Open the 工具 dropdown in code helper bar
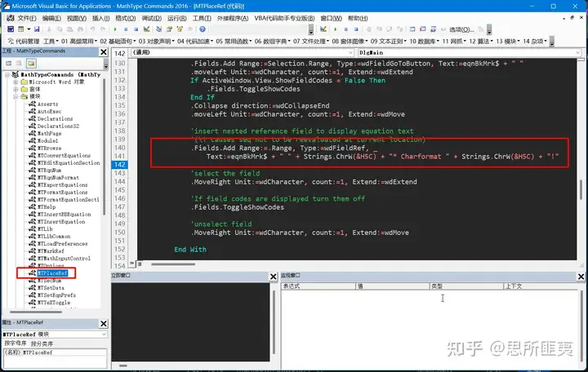 pos(51,42)
